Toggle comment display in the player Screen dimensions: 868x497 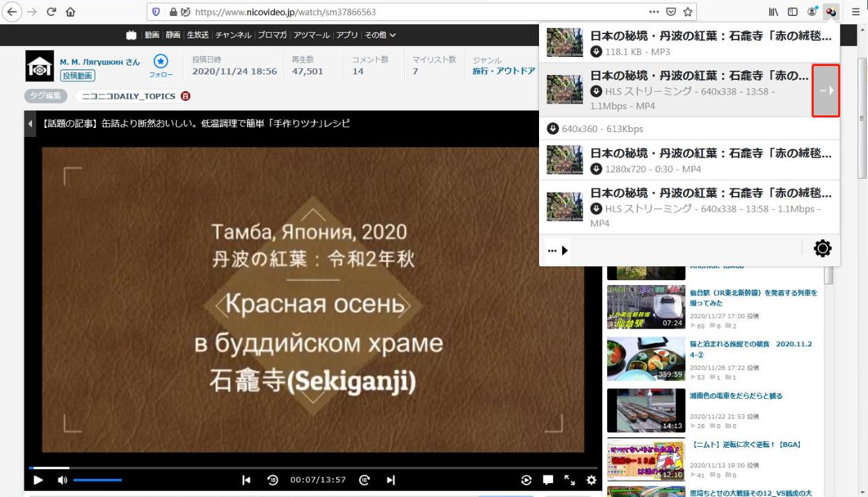click(x=548, y=480)
